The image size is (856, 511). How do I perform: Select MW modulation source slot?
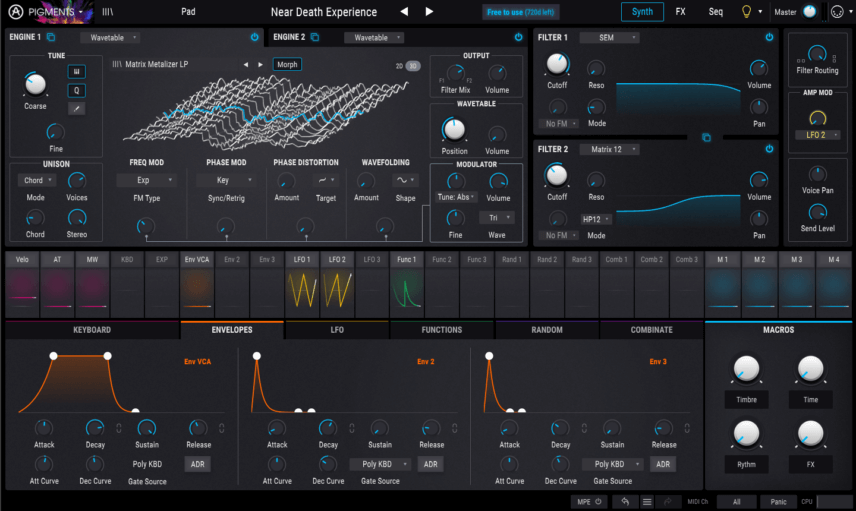click(92, 284)
